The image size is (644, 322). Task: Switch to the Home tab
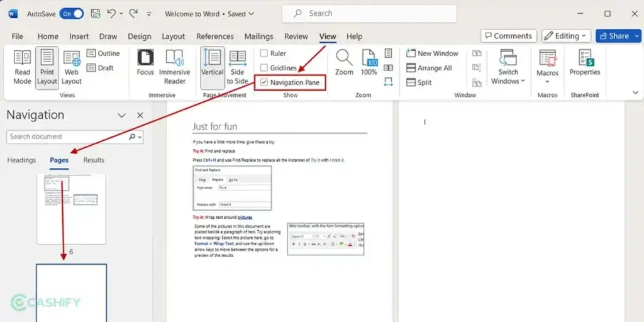coord(48,36)
